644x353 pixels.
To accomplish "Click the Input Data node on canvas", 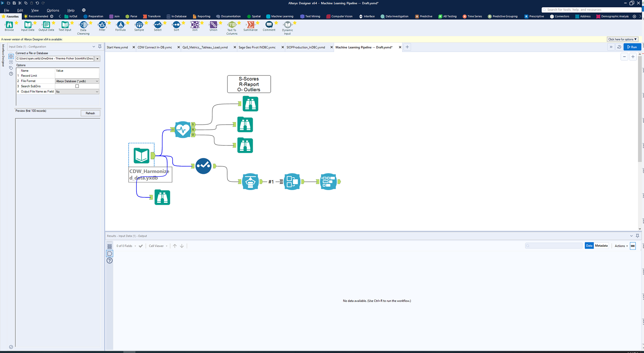I will coord(142,156).
